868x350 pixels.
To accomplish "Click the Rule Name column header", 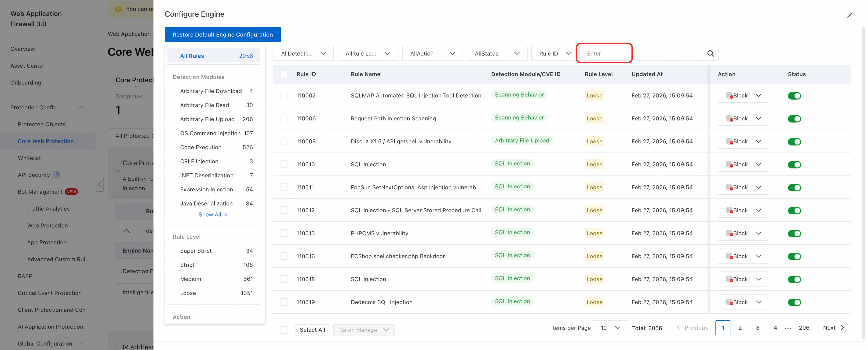I will coord(365,74).
